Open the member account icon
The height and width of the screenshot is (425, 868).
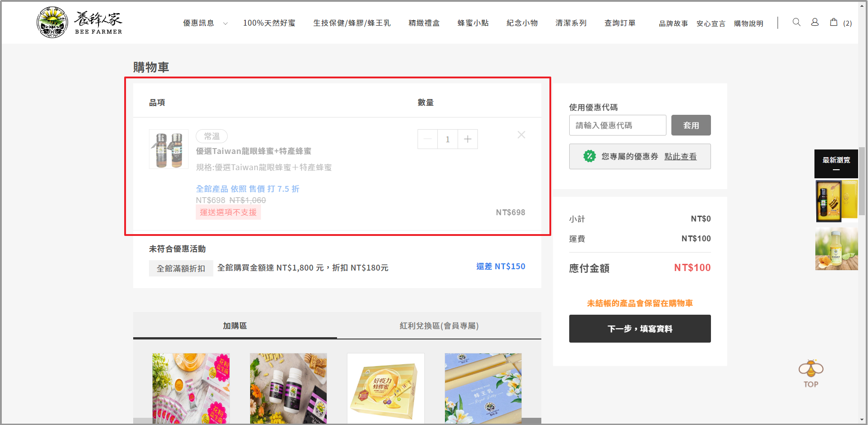click(814, 23)
